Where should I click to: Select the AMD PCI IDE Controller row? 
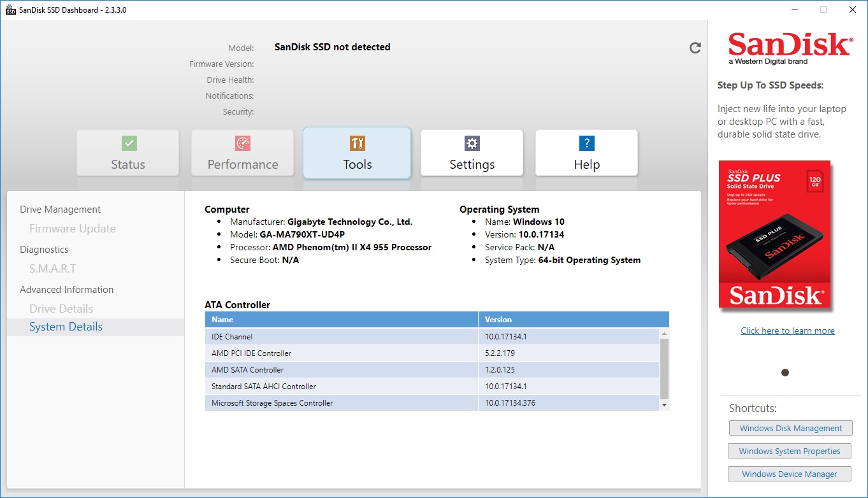(432, 353)
